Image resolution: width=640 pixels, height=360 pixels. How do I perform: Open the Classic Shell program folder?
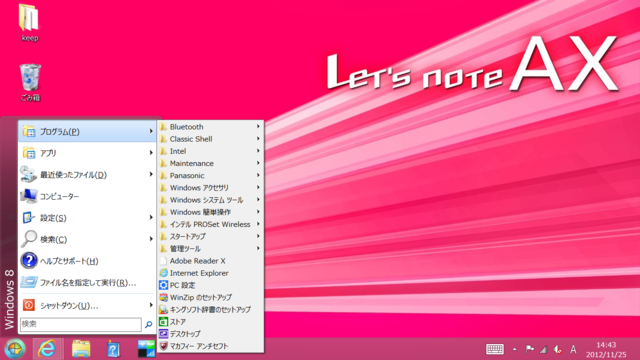(210, 139)
